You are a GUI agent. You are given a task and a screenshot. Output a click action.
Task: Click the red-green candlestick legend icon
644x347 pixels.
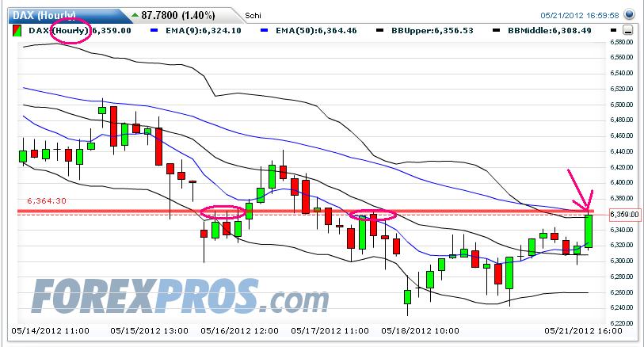[x=17, y=30]
